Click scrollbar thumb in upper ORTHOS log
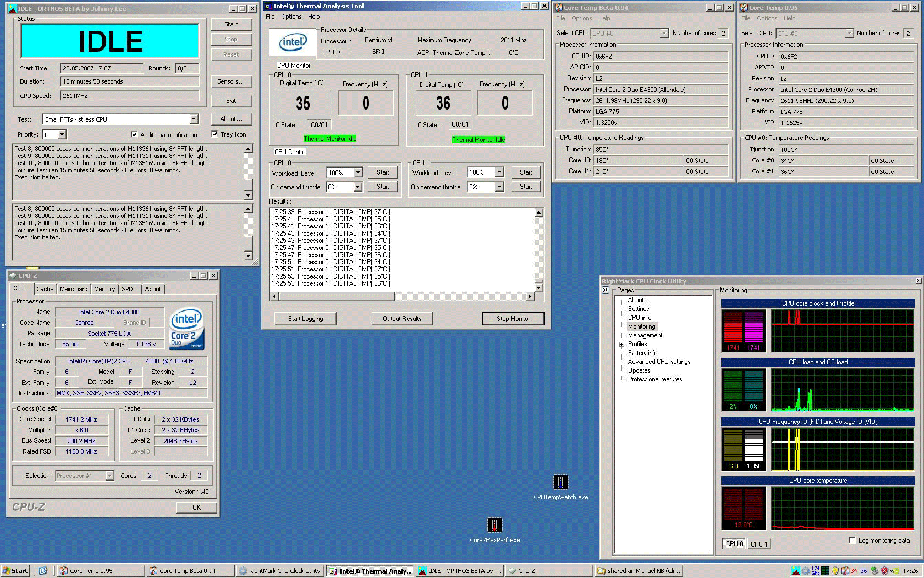Screen dimensions: 924x578 [249, 186]
